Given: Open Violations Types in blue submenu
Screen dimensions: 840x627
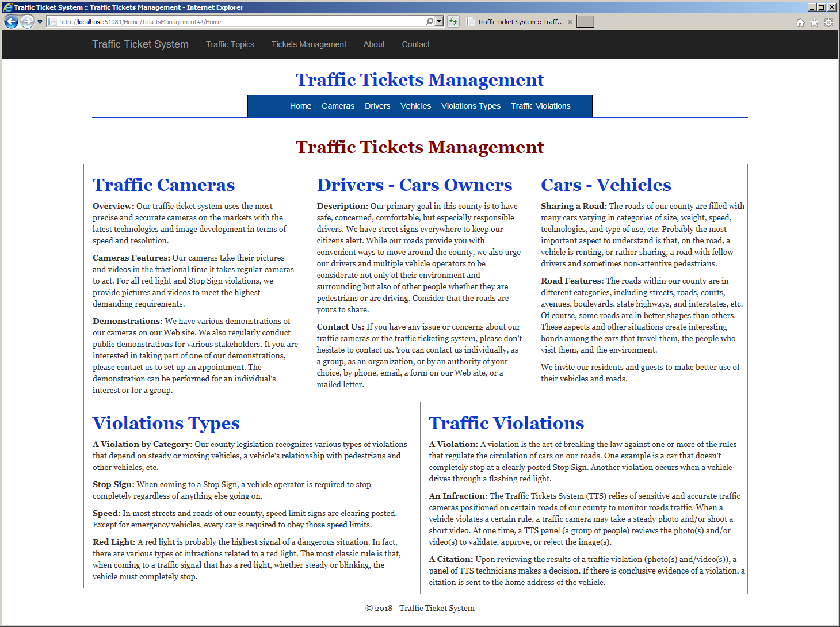Looking at the screenshot, I should [x=471, y=106].
